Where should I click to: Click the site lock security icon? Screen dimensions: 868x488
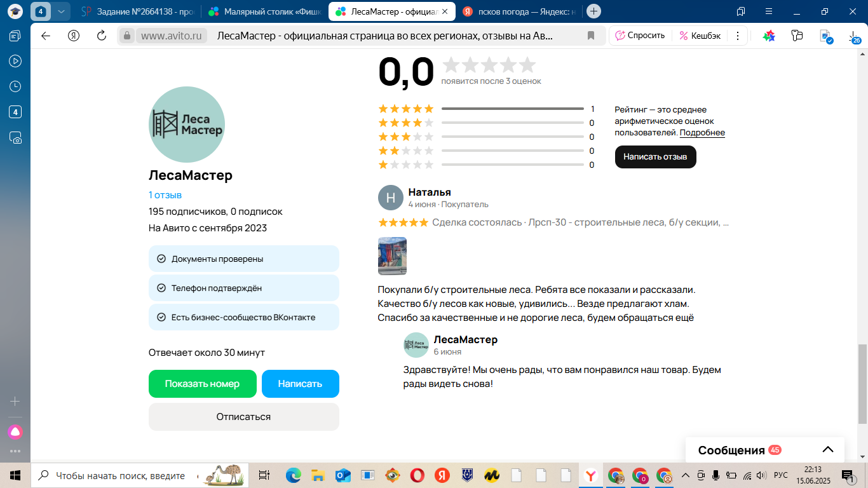[127, 36]
